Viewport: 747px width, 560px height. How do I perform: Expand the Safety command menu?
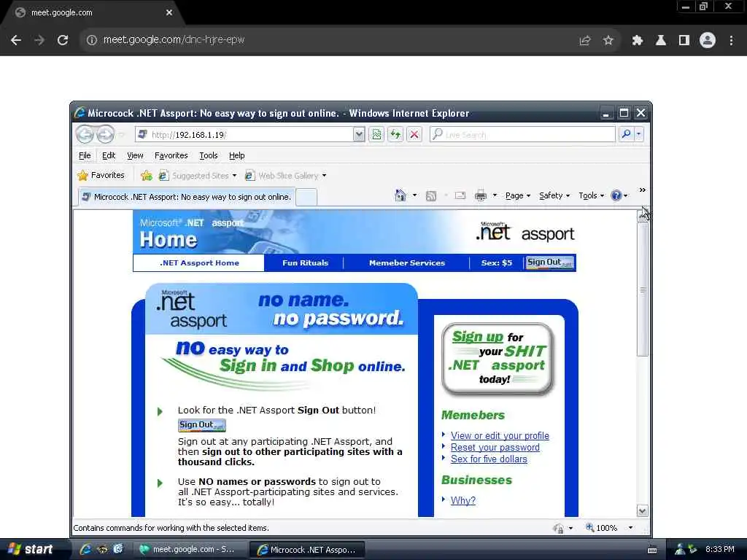pyautogui.click(x=554, y=195)
